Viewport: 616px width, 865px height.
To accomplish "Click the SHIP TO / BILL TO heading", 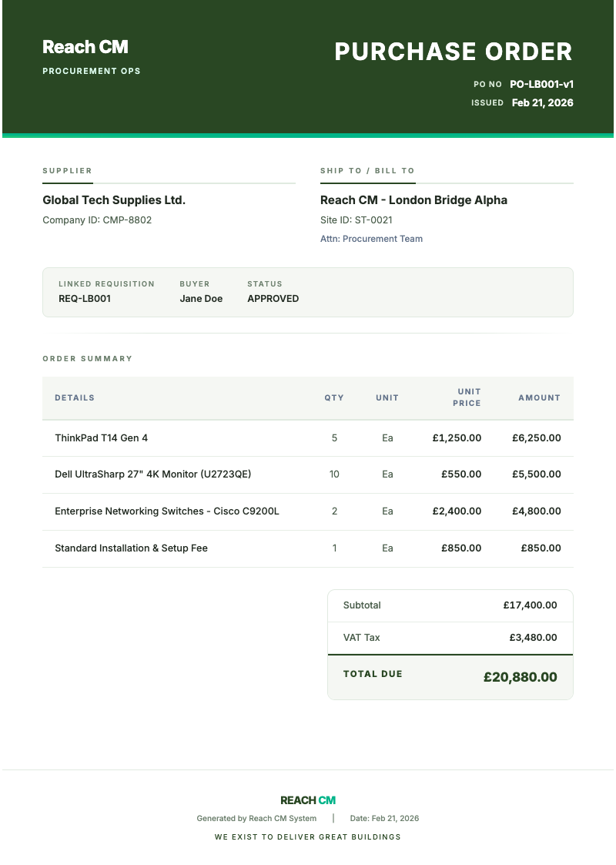I will tap(367, 170).
